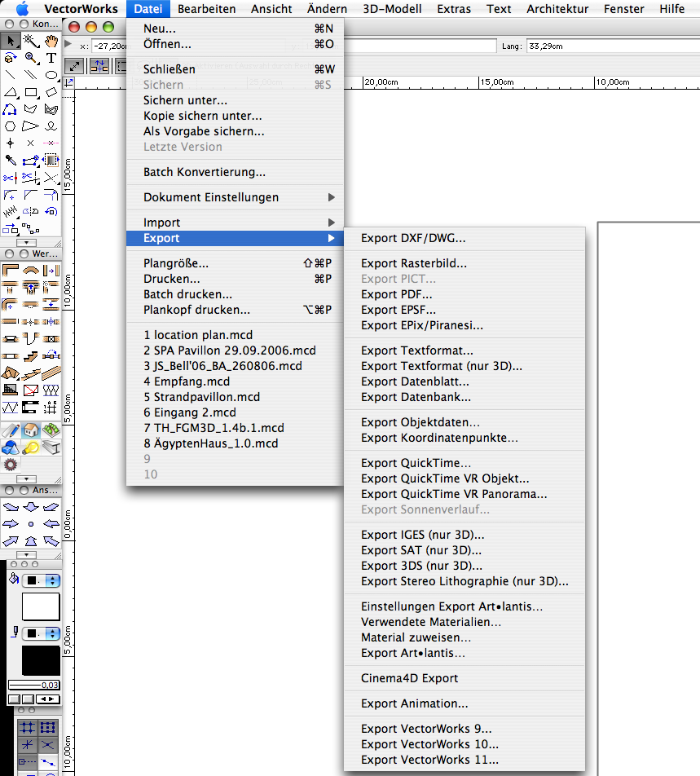Choose Export DXF/DWG...
Image resolution: width=700 pixels, height=776 pixels.
464,239
